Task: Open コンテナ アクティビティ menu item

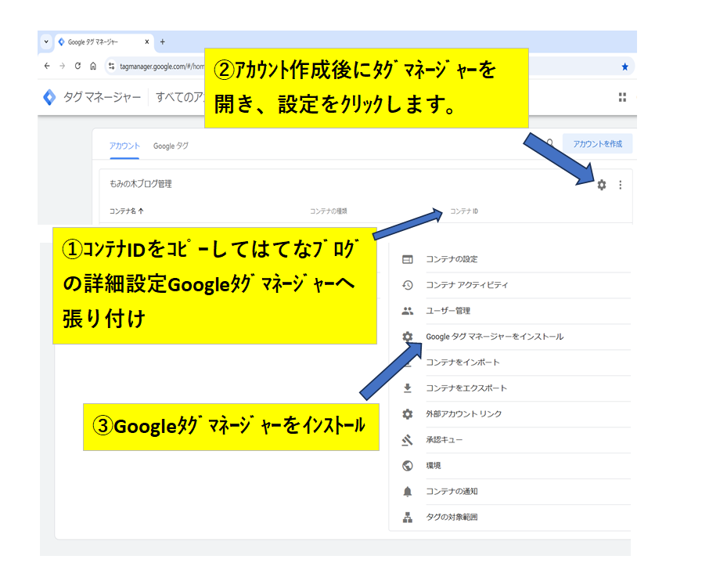Action: click(466, 286)
